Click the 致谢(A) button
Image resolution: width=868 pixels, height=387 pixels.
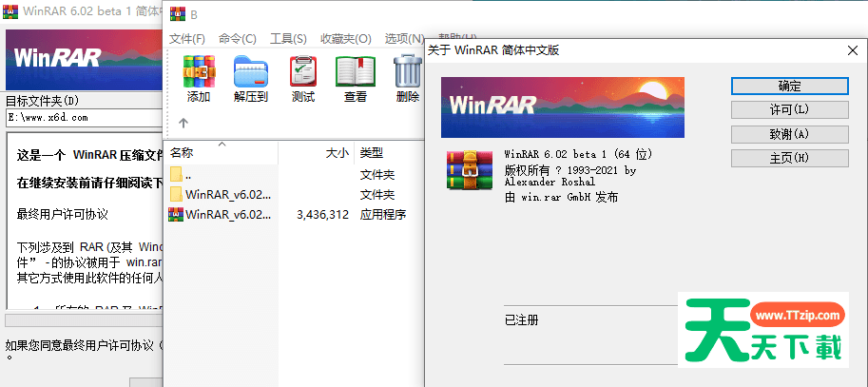pyautogui.click(x=790, y=134)
